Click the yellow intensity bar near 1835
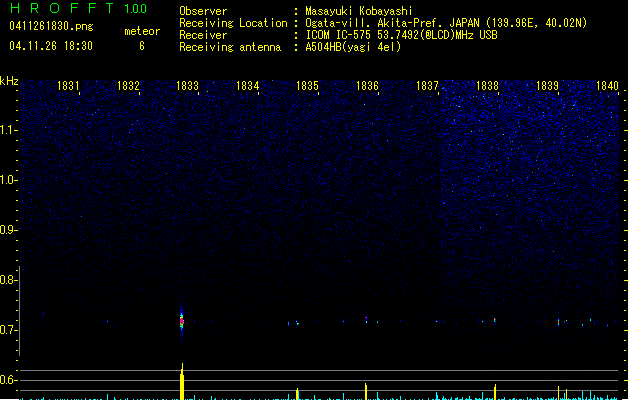The image size is (629, 400). tap(297, 394)
